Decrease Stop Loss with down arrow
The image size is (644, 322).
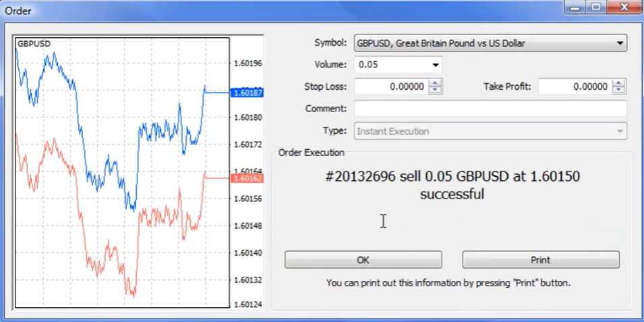click(435, 90)
